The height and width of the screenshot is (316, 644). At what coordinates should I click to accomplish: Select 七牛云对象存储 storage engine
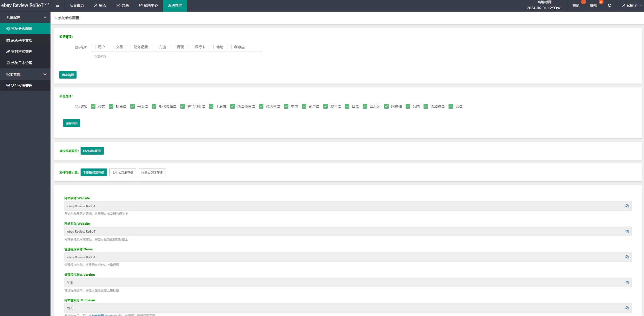point(122,172)
